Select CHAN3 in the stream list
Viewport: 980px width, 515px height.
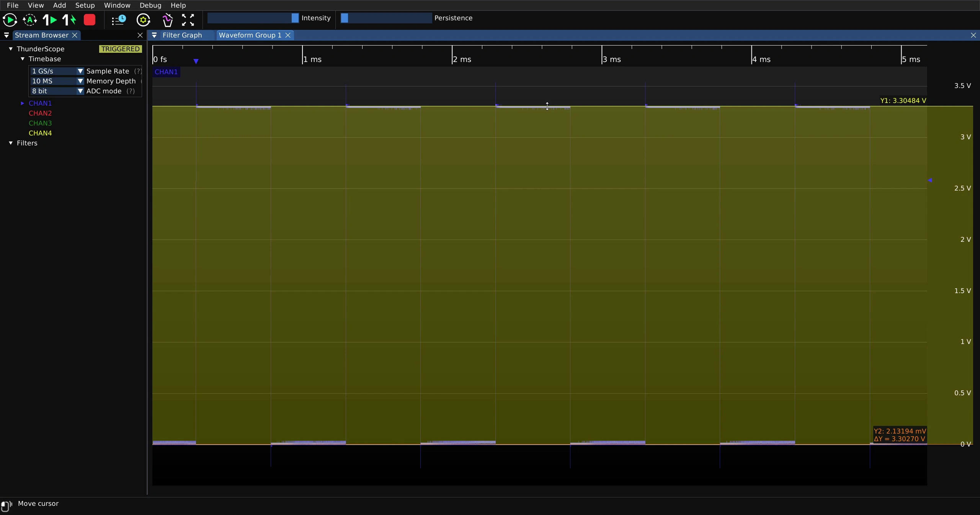(x=40, y=123)
